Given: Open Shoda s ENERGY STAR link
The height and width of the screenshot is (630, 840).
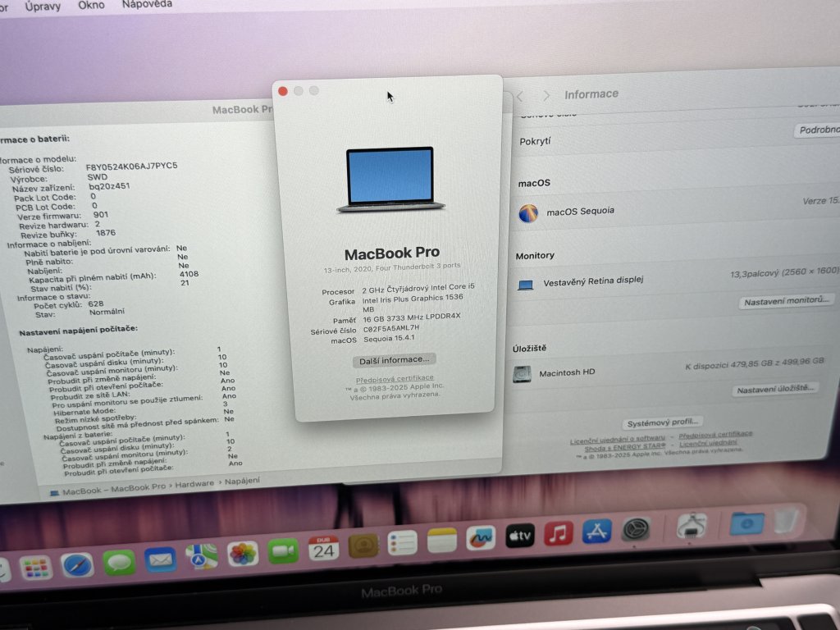Looking at the screenshot, I should coord(624,448).
